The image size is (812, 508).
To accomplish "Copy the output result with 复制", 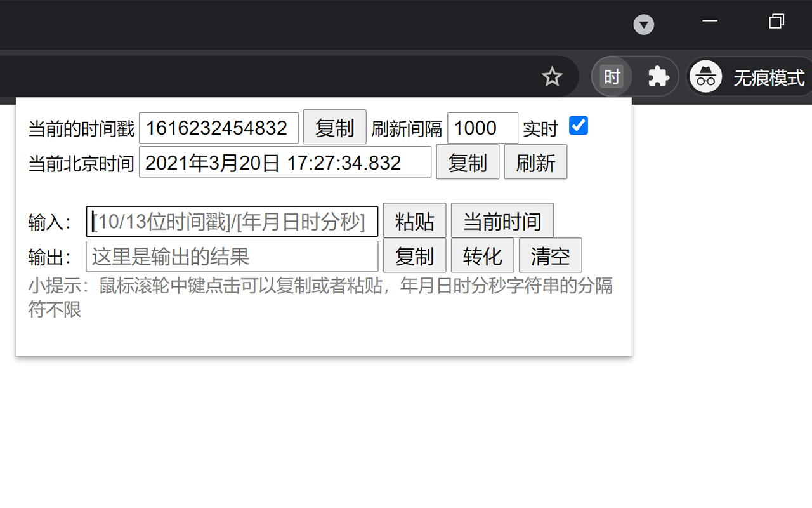I will pyautogui.click(x=414, y=255).
